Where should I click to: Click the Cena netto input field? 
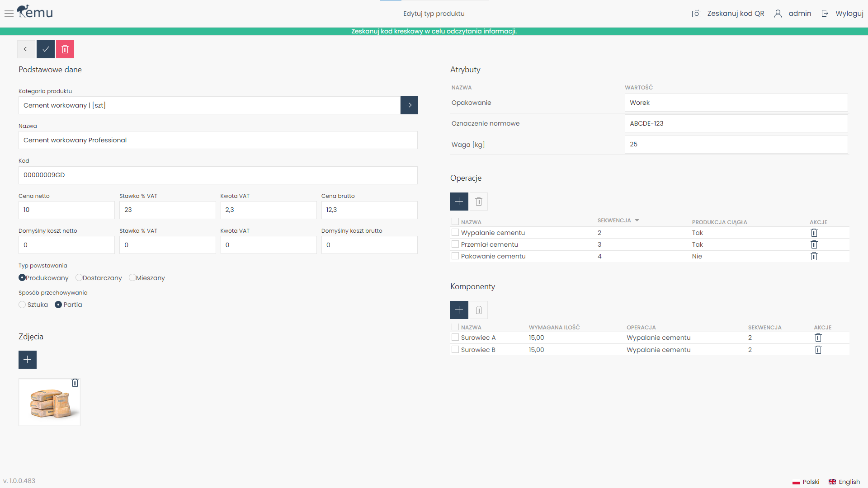pos(66,210)
